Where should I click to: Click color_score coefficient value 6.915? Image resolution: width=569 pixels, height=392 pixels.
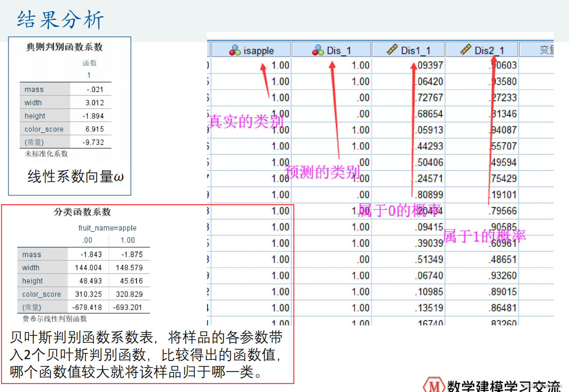point(95,129)
